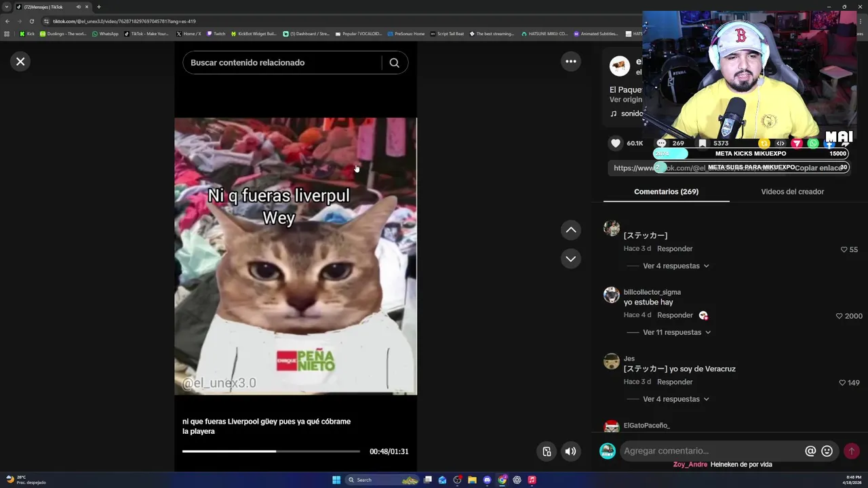Share the video to WhatsApp
The height and width of the screenshot is (488, 868).
[x=813, y=143]
